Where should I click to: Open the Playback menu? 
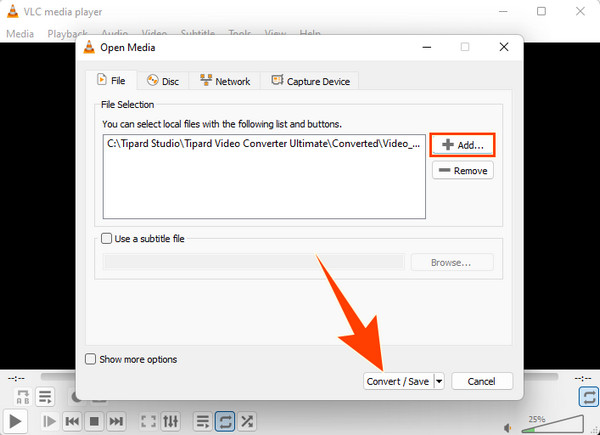pyautogui.click(x=67, y=34)
